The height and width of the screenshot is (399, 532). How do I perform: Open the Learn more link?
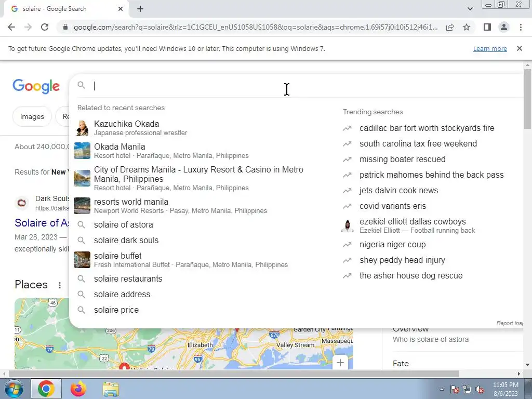490,48
